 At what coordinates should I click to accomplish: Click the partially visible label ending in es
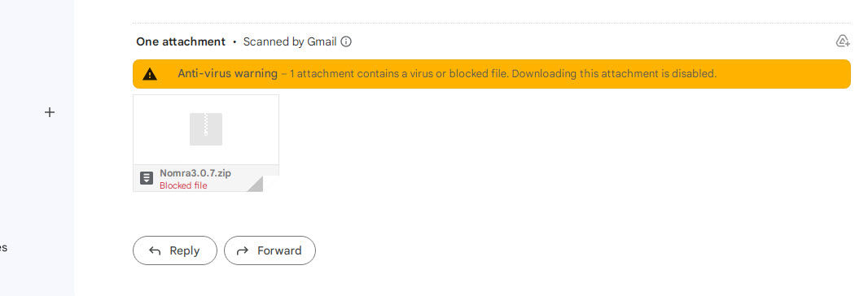[3, 248]
